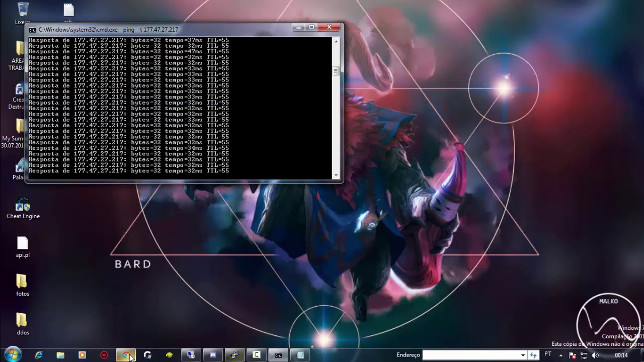Click the Endereço address input field
The image size is (644, 362).
(x=471, y=355)
